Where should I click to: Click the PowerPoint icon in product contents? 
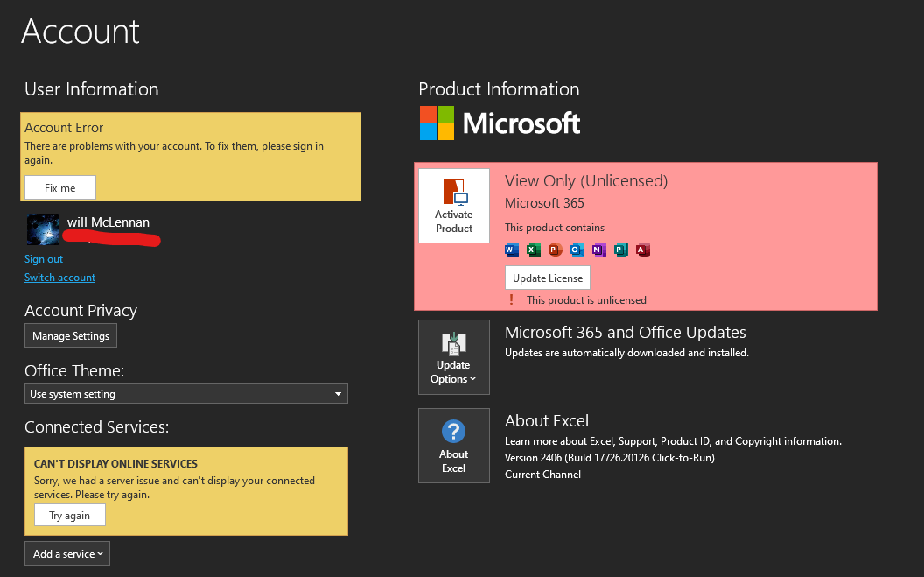tap(555, 250)
